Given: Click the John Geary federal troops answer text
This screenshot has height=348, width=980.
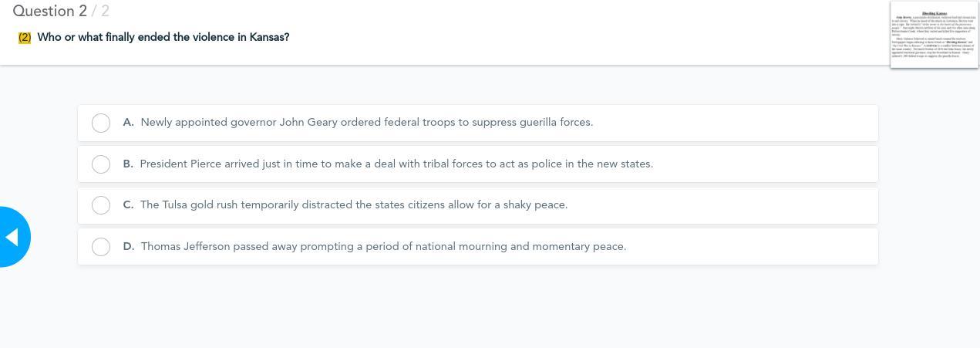Looking at the screenshot, I should pyautogui.click(x=366, y=123).
